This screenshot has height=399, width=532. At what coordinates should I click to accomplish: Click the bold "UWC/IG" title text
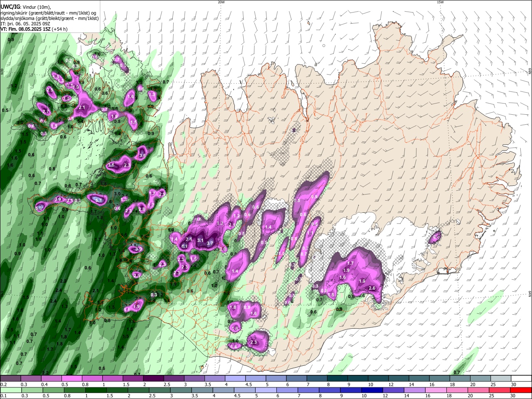tap(10, 6)
